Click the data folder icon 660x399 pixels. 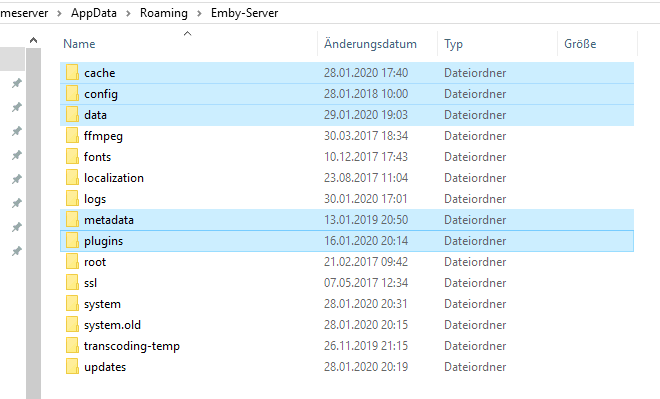coord(72,114)
